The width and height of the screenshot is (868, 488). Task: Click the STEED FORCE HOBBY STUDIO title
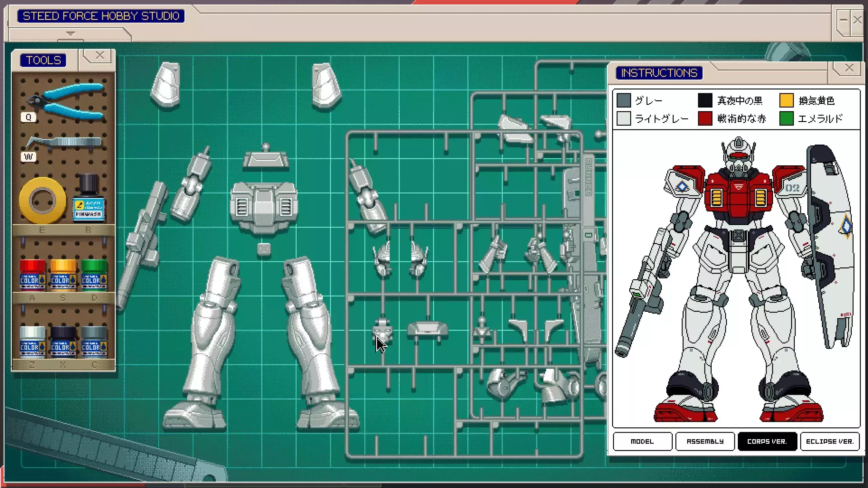point(101,16)
